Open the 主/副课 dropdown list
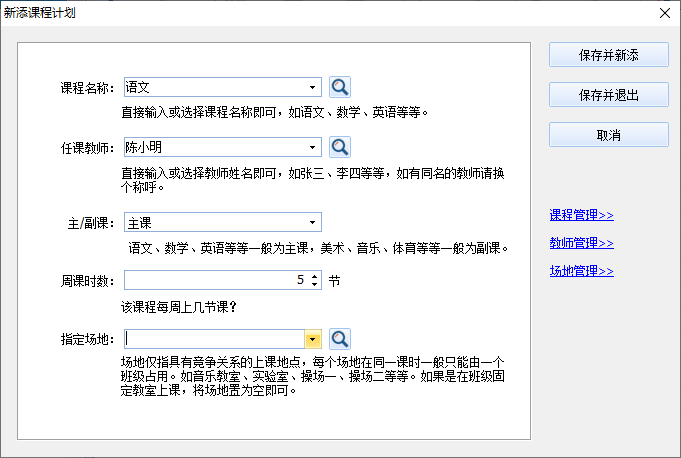This screenshot has width=681, height=458. tap(312, 222)
